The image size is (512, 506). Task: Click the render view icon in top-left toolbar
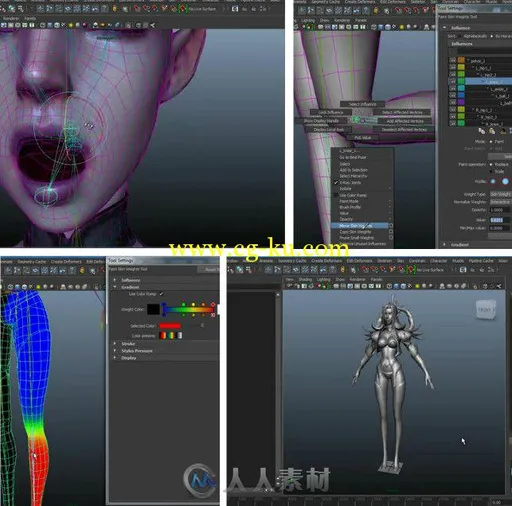(235, 9)
